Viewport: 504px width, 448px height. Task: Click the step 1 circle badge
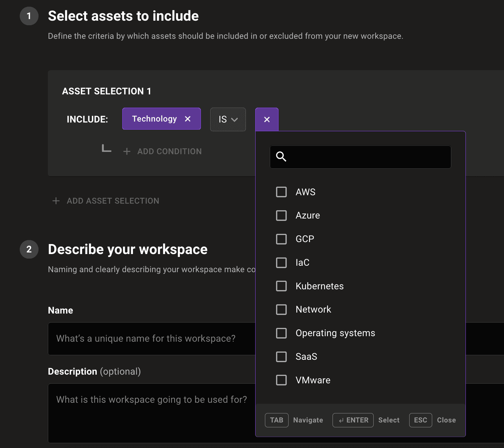[x=29, y=16]
